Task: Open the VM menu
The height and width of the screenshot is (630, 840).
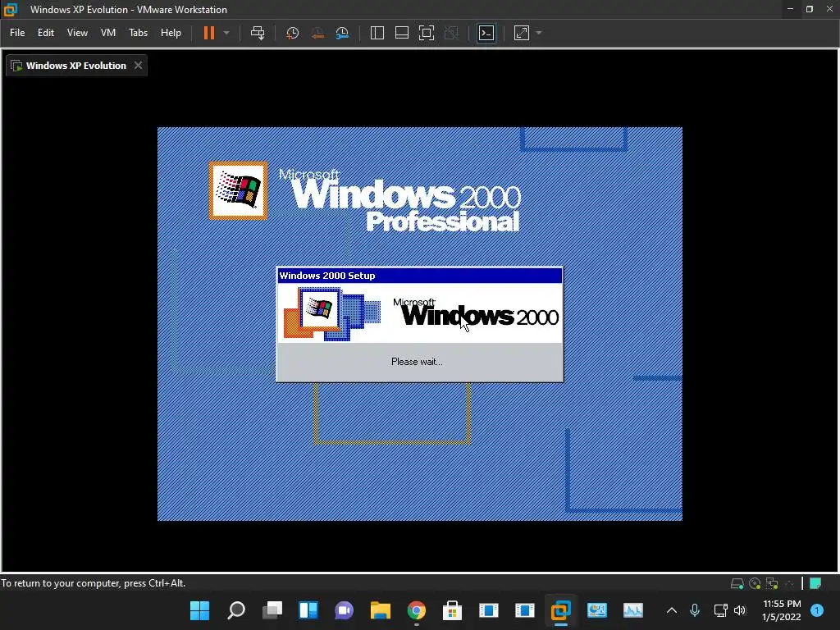Action: [x=108, y=33]
